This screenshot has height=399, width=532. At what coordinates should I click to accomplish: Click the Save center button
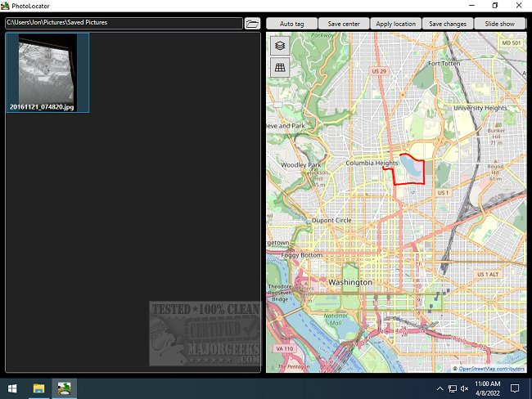point(344,24)
